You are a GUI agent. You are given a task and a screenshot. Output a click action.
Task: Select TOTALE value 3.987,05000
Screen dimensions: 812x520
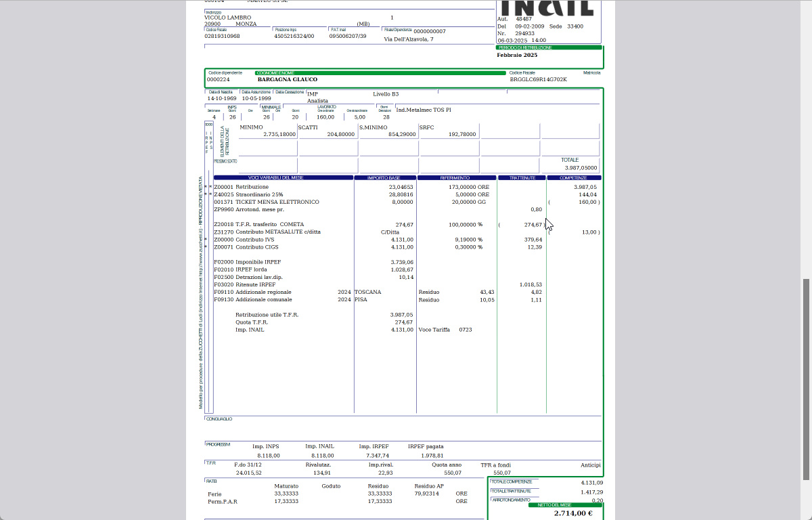coord(581,167)
